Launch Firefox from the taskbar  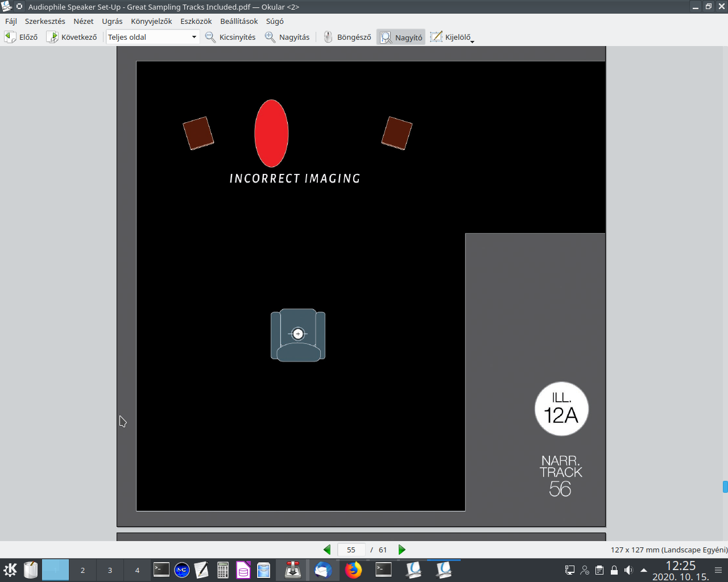[353, 570]
